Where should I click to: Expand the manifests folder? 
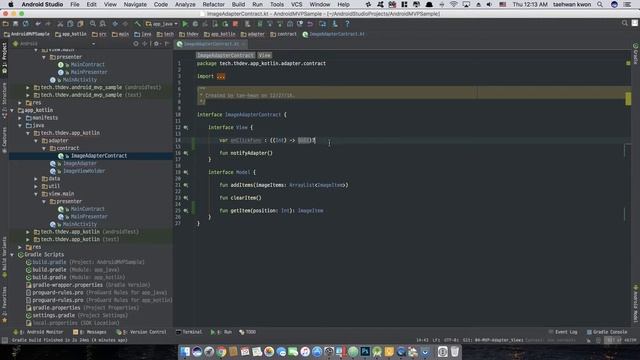tap(20, 118)
